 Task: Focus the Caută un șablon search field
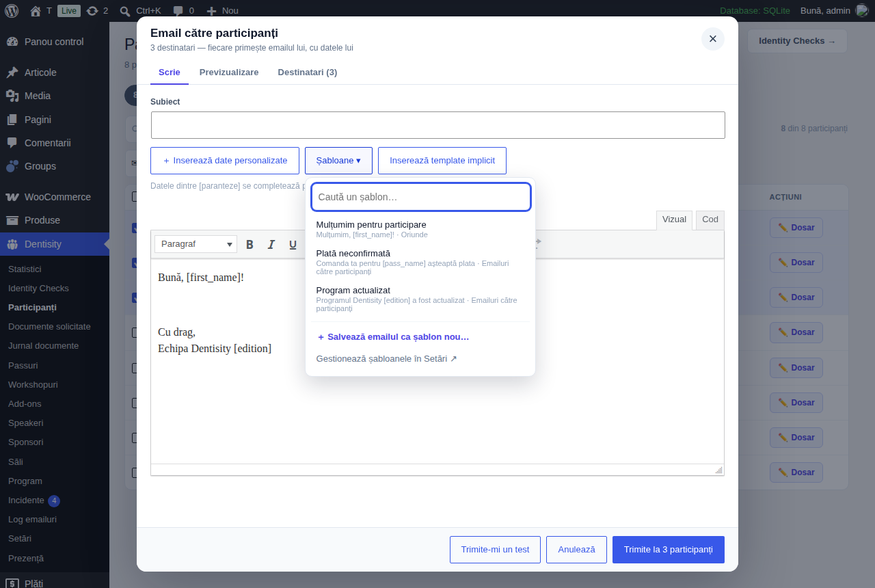coord(421,197)
